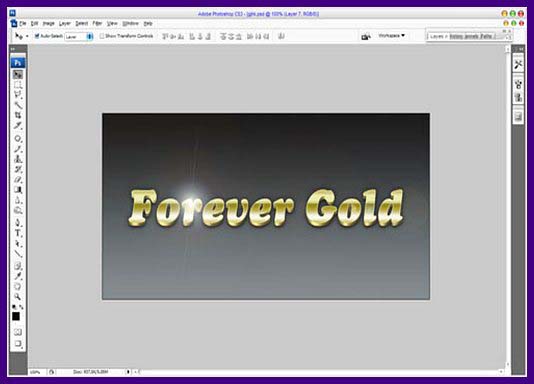Select the Zoom magnifier tool
Screen dimensions: 534x384
(x=18, y=297)
